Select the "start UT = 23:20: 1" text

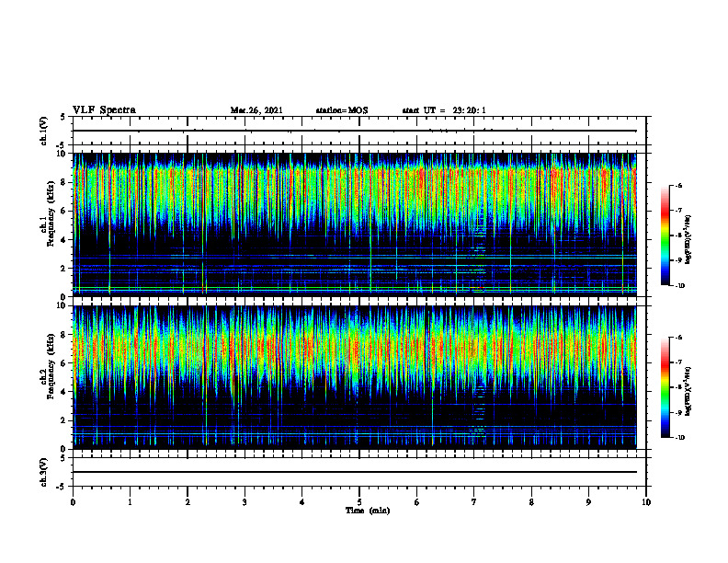[x=444, y=110]
